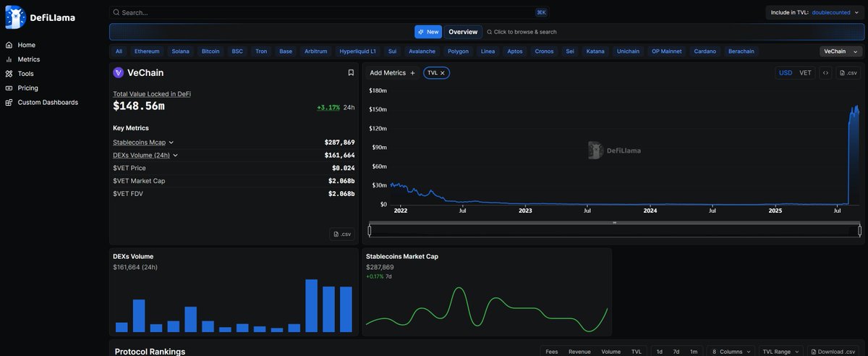Open the Include in TVL dropdown
Screen dimensions: 868x356
pos(814,12)
